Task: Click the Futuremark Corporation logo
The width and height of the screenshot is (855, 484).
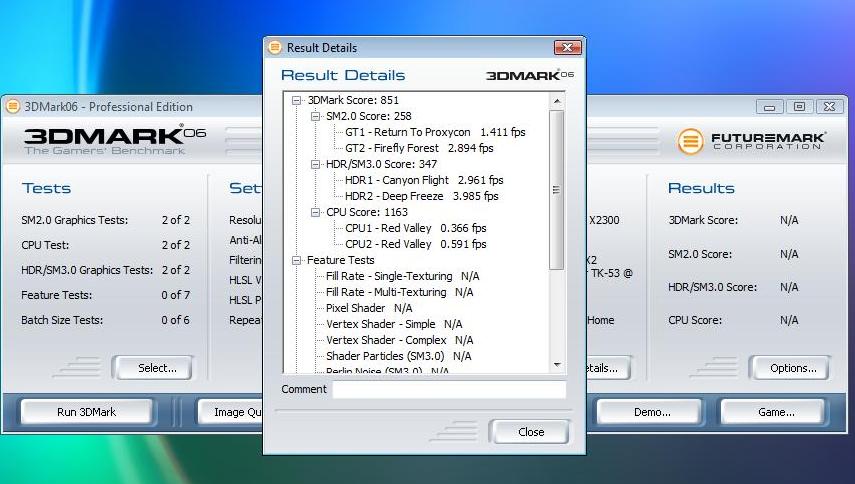Action: (751, 141)
